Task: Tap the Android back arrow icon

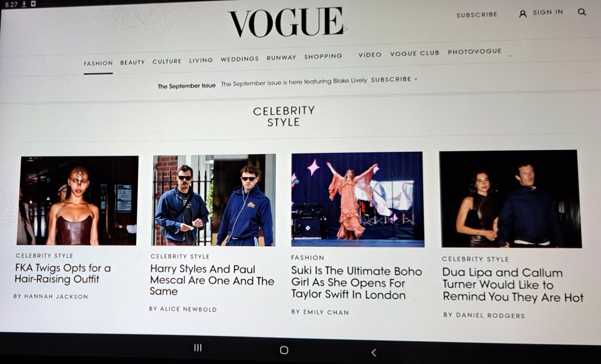Action: click(374, 352)
